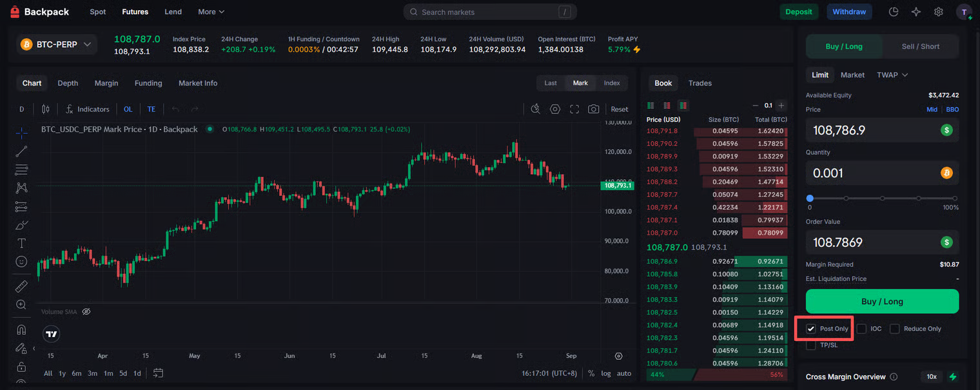980x390 pixels.
Task: Choose the ruler measure tool
Action: pos(21,286)
